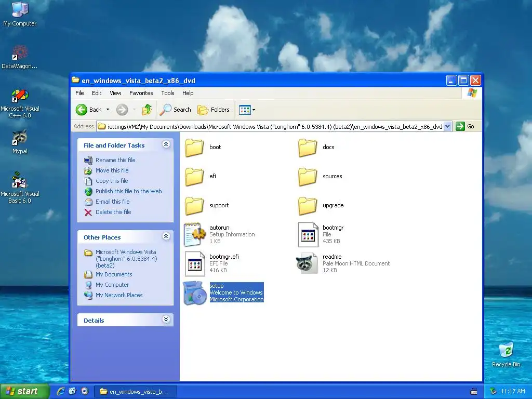Click Publish this file to the Web
This screenshot has width=532, height=399.
129,191
